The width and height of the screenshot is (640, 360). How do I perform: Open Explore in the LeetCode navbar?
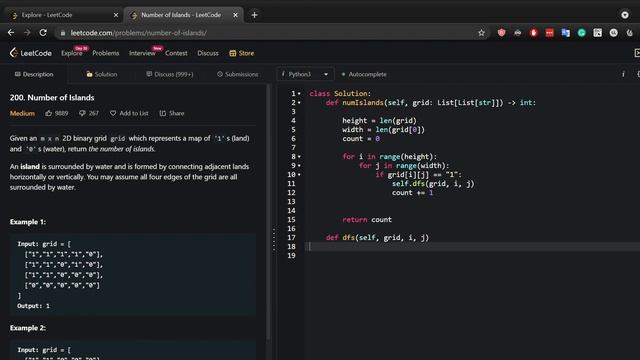click(72, 53)
